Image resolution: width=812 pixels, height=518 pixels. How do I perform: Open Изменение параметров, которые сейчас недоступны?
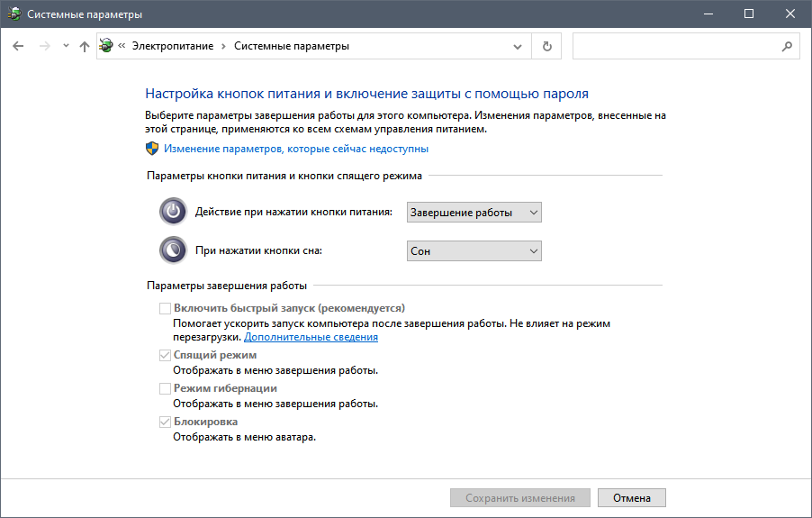(296, 149)
